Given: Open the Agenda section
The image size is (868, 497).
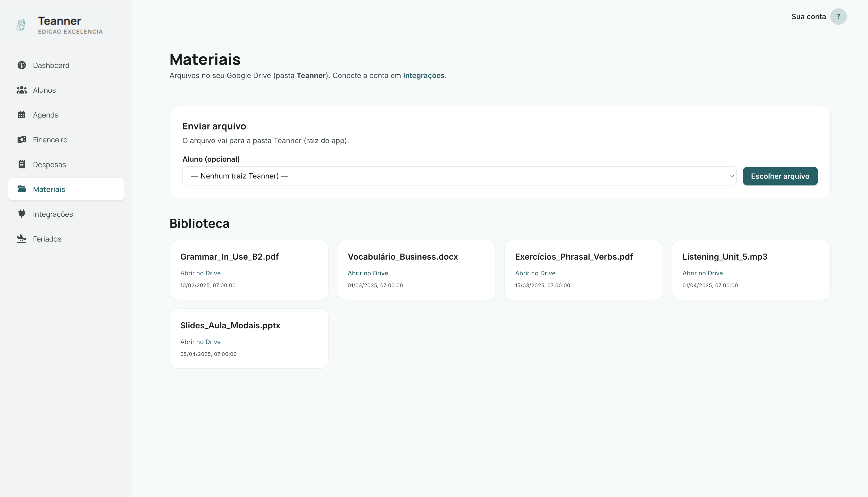Looking at the screenshot, I should click(x=66, y=115).
